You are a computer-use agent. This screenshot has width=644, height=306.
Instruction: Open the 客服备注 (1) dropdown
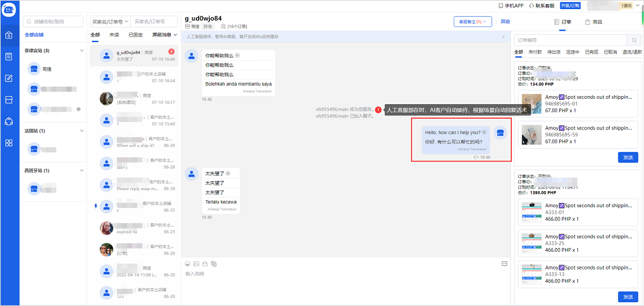[x=473, y=21]
